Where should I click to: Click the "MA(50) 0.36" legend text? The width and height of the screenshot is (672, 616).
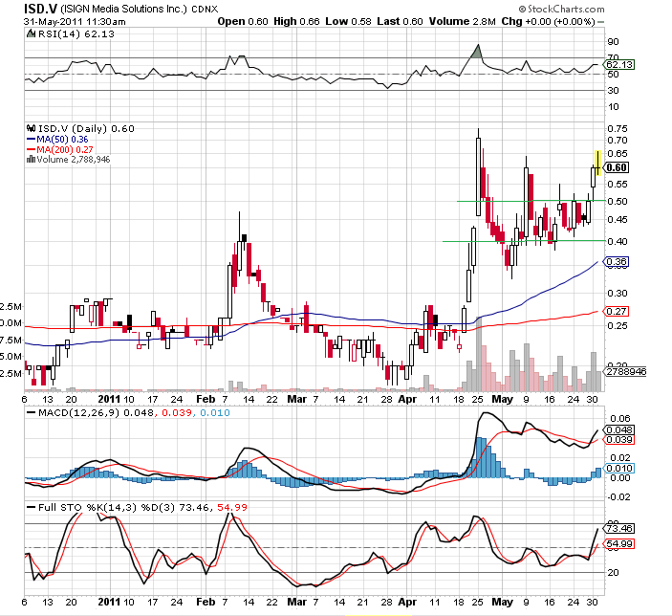click(x=62, y=140)
